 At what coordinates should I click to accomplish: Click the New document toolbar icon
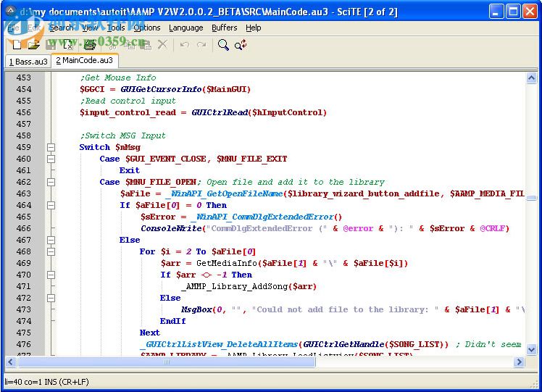click(17, 45)
